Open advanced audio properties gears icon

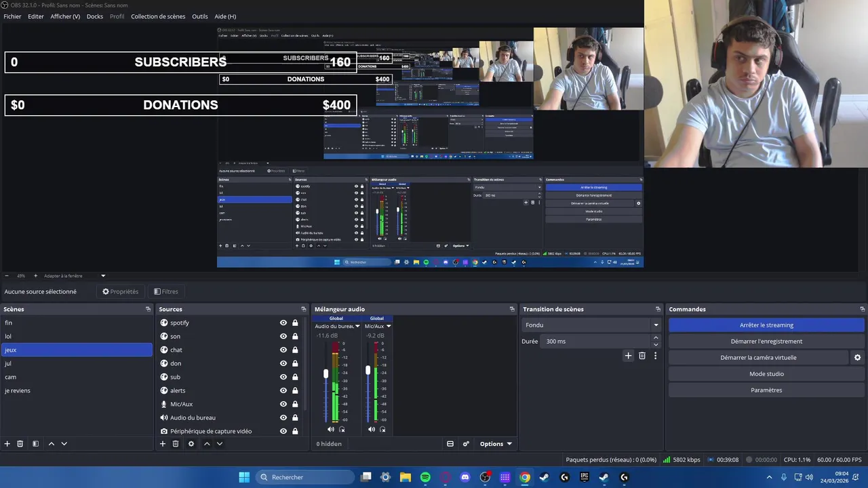[x=466, y=444]
